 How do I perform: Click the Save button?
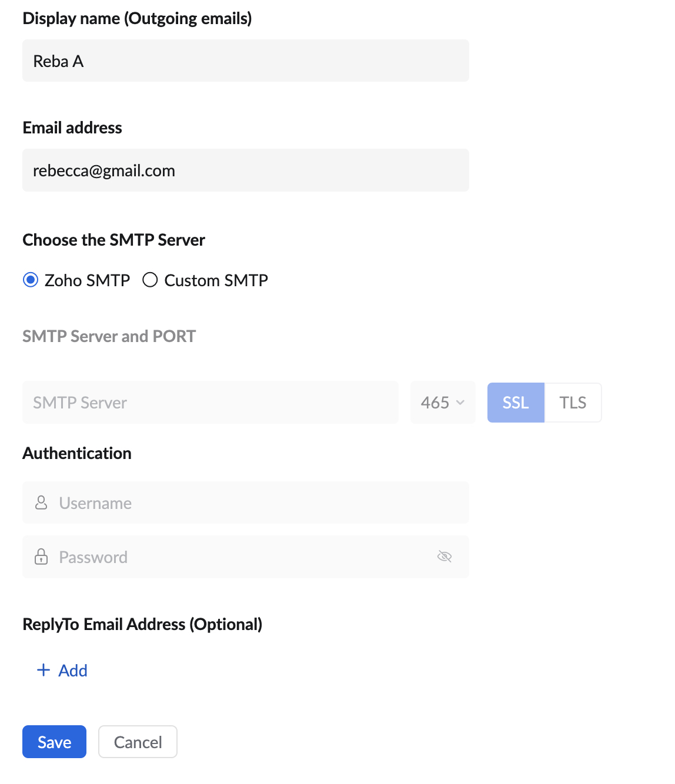tap(54, 742)
